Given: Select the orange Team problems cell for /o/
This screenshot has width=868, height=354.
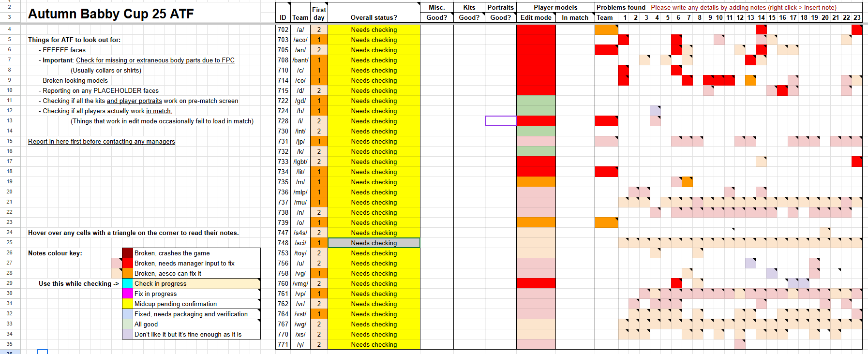Looking at the screenshot, I should click(606, 222).
